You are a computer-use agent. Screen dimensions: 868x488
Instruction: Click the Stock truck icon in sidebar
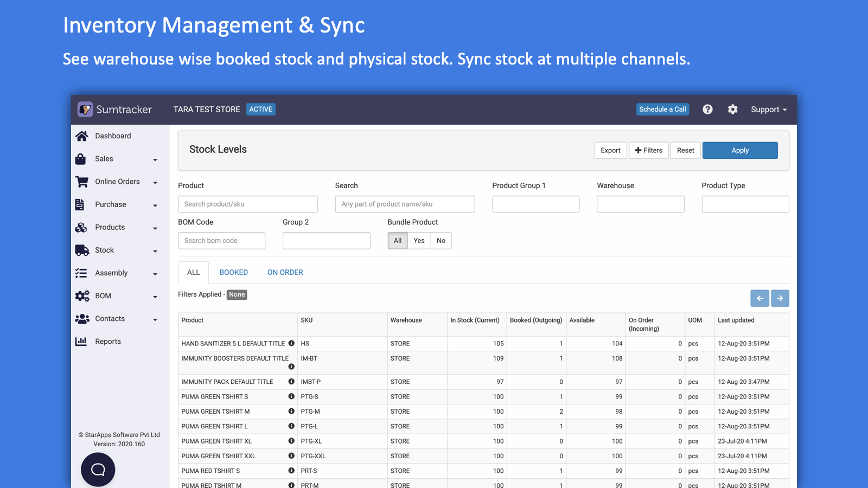point(82,250)
